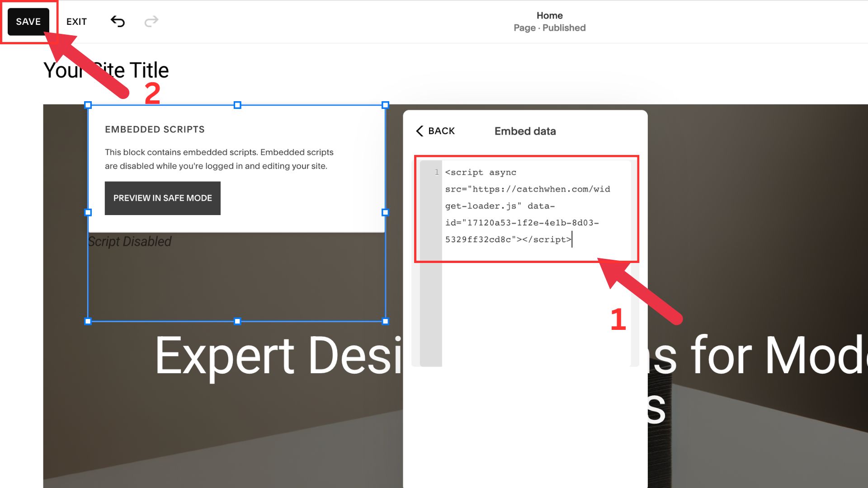This screenshot has width=868, height=488.
Task: Click PREVIEW IN SAFE MODE button
Action: 163,198
